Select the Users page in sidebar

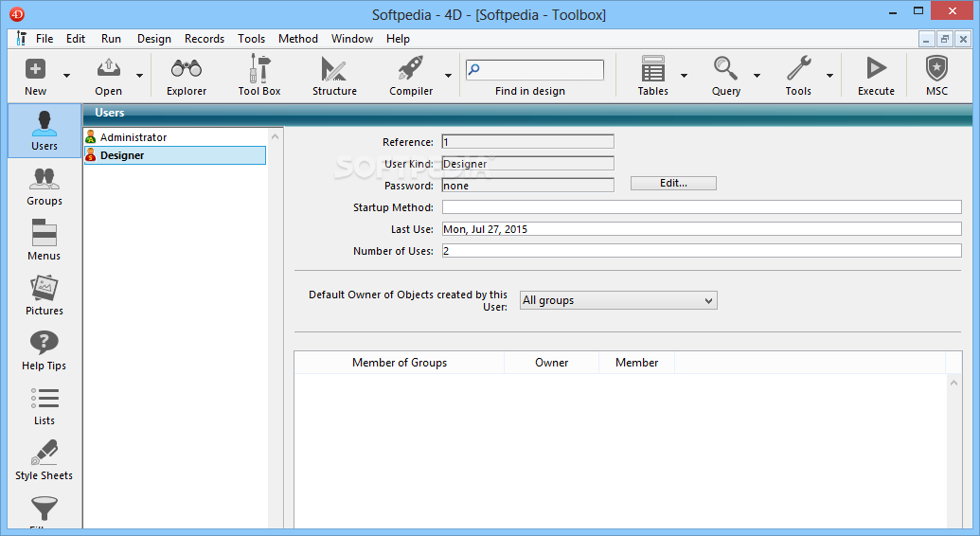tap(45, 131)
